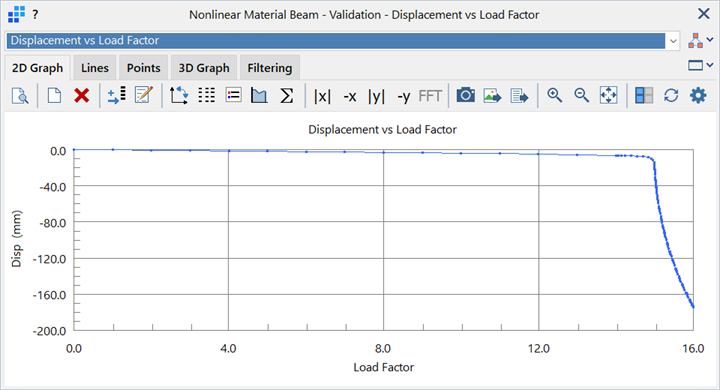The height and width of the screenshot is (390, 720).
Task: Open window rectangle icon dropdown
Action: click(700, 66)
